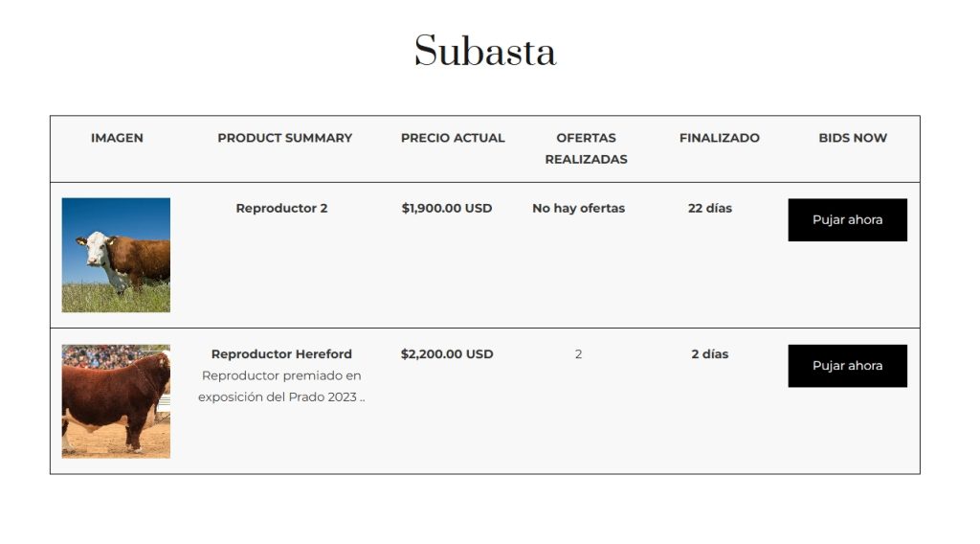This screenshot has height=544, width=980.
Task: Click the Bids Now column header
Action: [x=853, y=138]
